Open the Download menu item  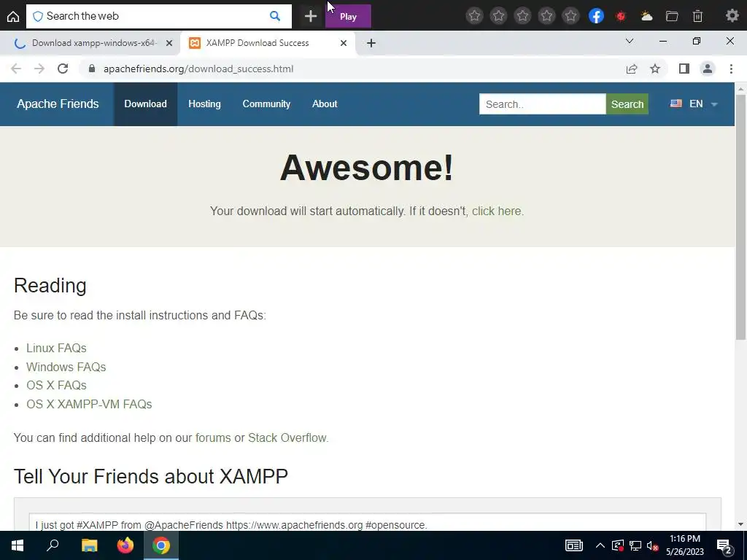145,104
